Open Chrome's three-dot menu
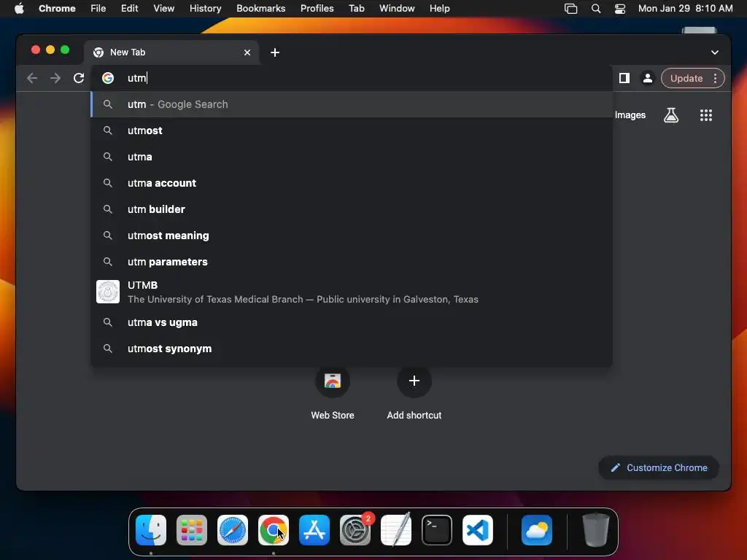The height and width of the screenshot is (560, 747). click(715, 78)
